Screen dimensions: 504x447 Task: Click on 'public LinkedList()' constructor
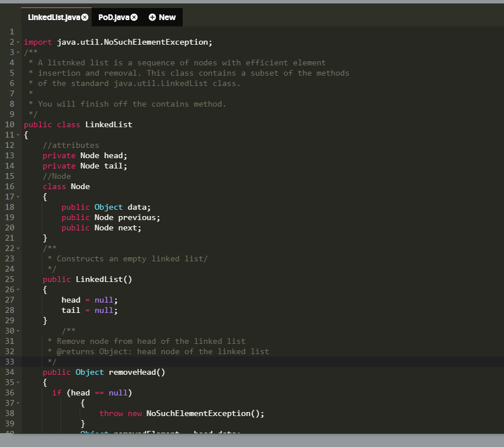point(88,280)
